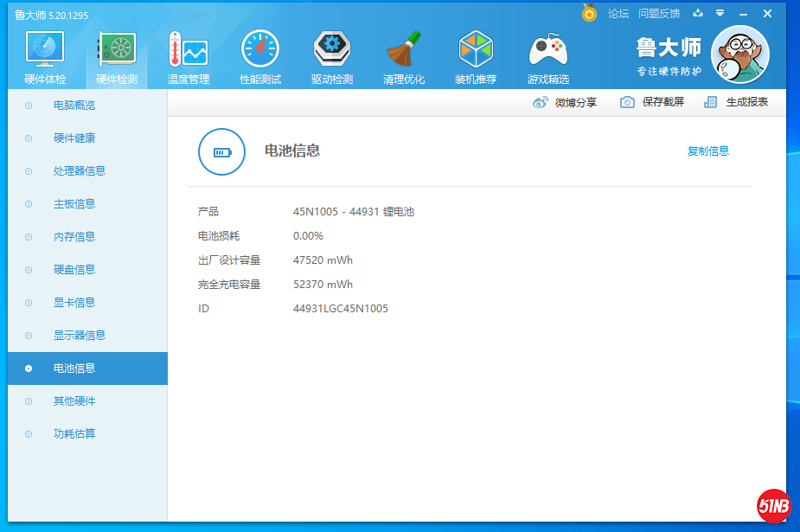Screen dimensions: 800x532
Task: Click the gold medal icon in title bar
Action: (x=590, y=13)
